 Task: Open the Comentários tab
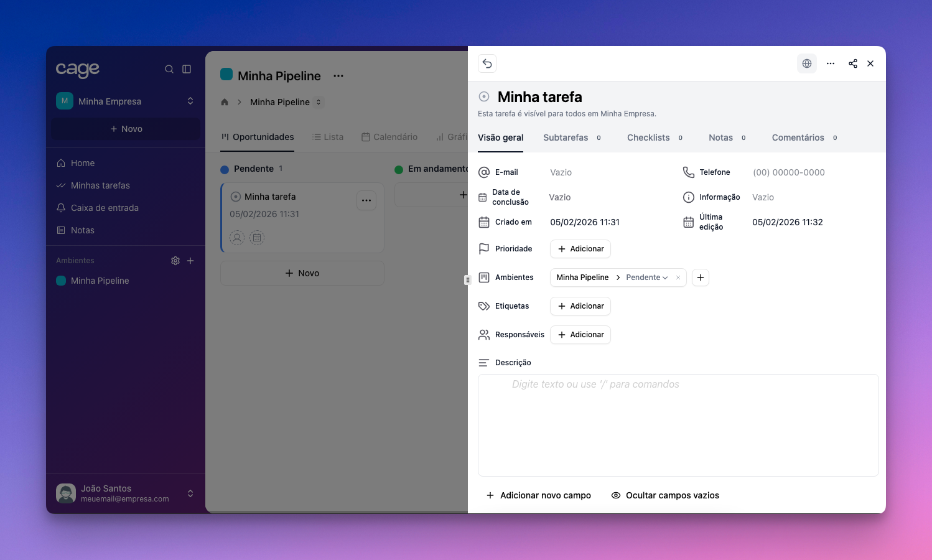click(798, 138)
